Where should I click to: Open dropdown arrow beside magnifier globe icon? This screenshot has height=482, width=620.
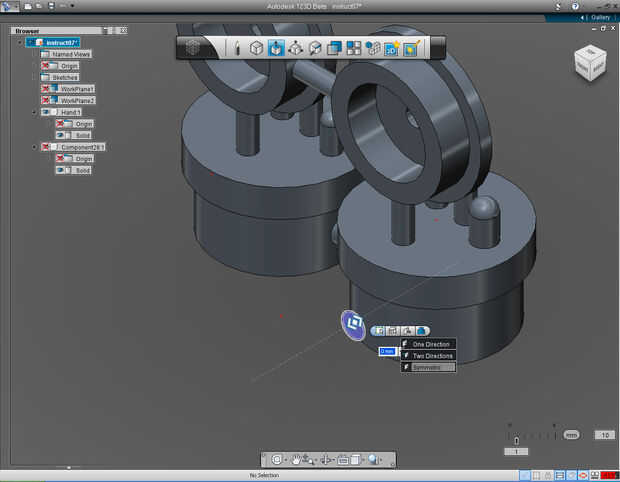click(381, 460)
